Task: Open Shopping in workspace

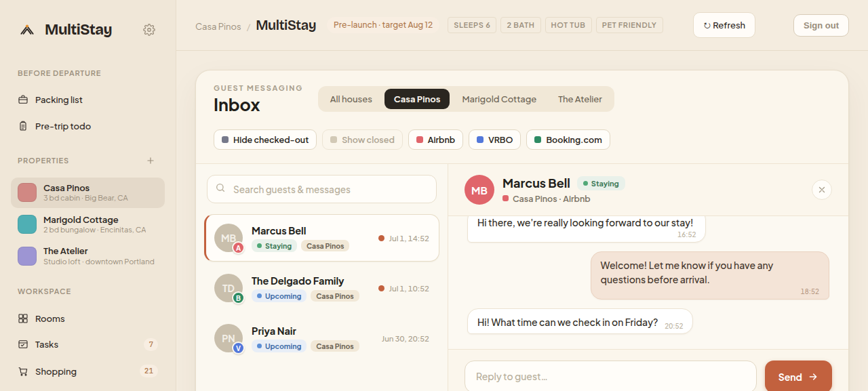Action: [x=87, y=371]
